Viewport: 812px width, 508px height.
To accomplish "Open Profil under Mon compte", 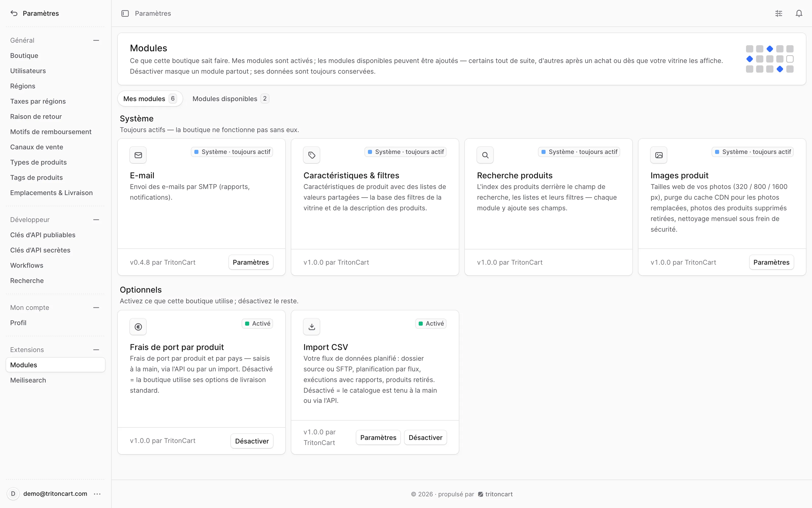I will [56, 323].
